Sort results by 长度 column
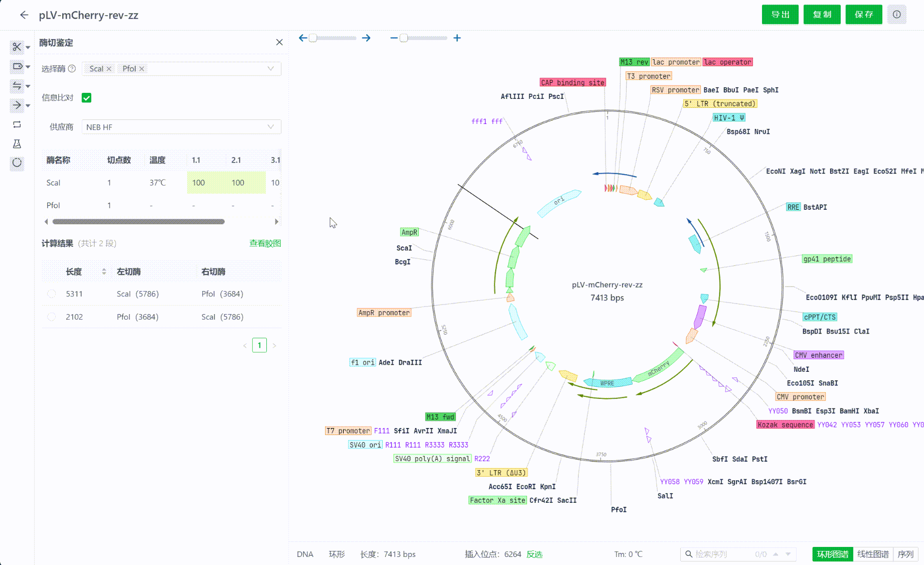This screenshot has width=924, height=565. tap(104, 271)
